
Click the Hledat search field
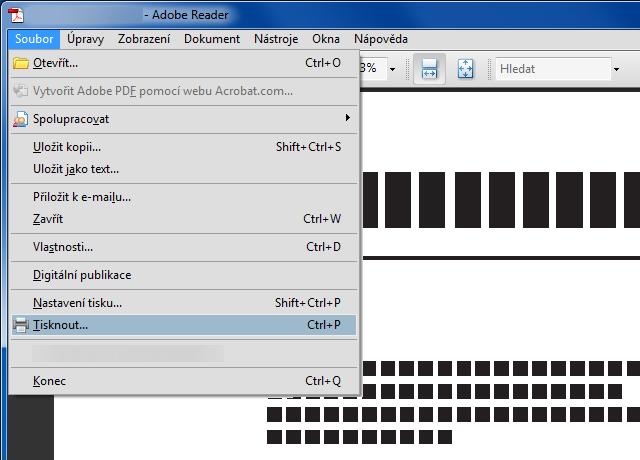pyautogui.click(x=553, y=69)
